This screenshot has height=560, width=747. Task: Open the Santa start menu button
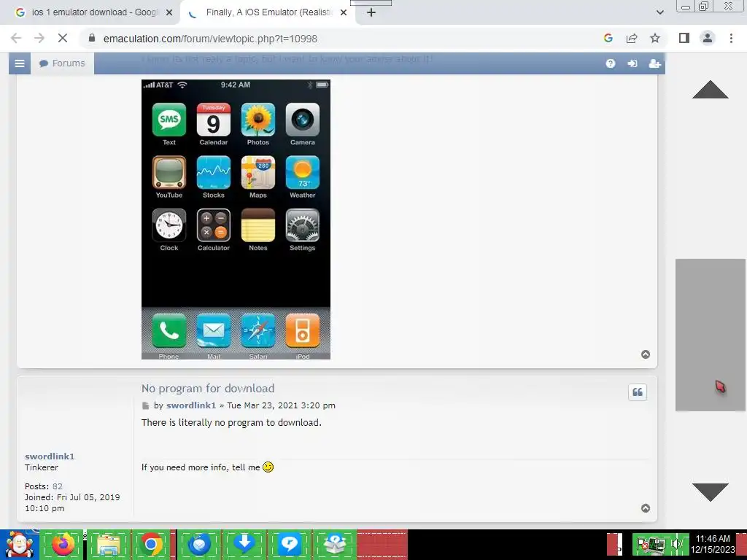coord(19,544)
